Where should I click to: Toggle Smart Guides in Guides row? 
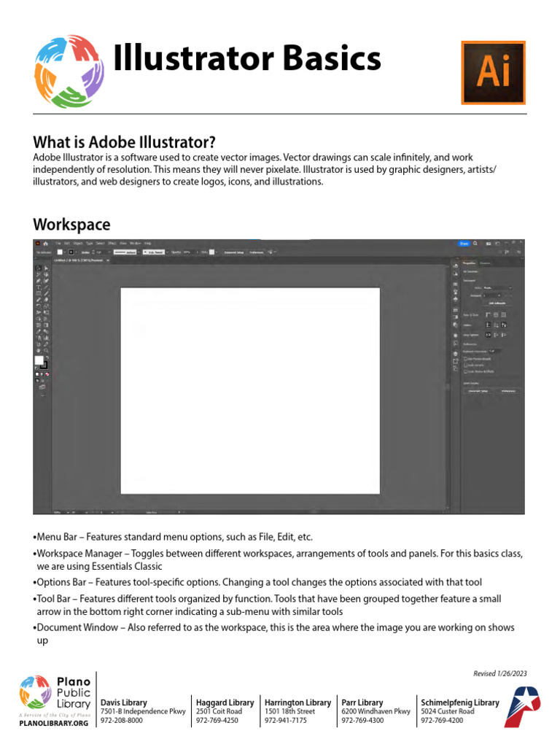coord(503,325)
